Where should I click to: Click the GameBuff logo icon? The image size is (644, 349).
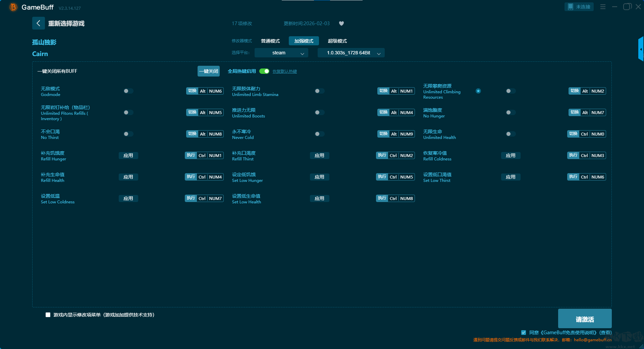[13, 7]
